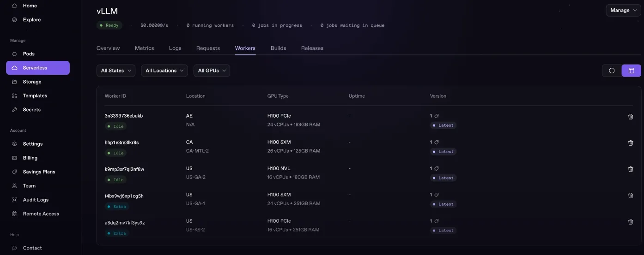The height and width of the screenshot is (255, 644).
Task: Click the Location column header
Action: coord(196,96)
